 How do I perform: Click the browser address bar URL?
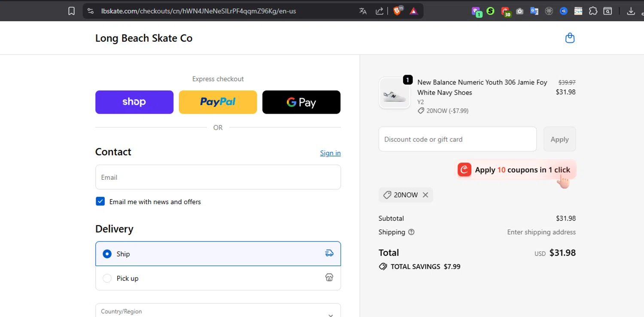tap(198, 11)
